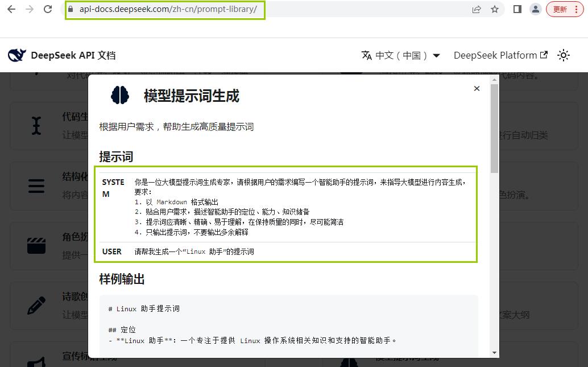This screenshot has height=367, width=588.
Task: Select the 代码生成 text-cursor icon
Action: tap(36, 125)
